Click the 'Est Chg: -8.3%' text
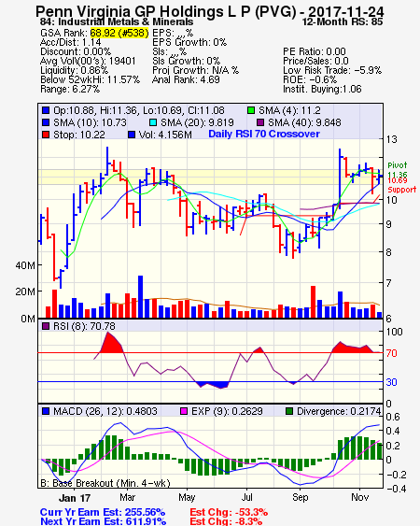This screenshot has height=526, width=420. (226, 521)
